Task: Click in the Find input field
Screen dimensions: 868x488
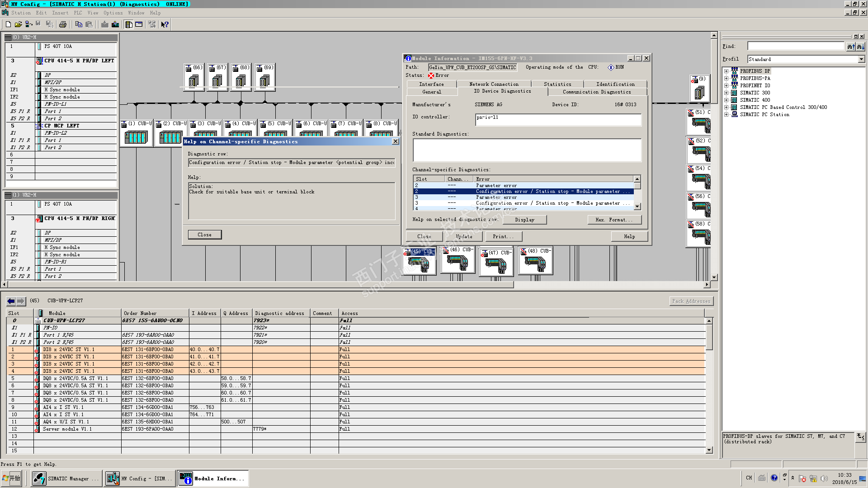Action: pos(795,46)
